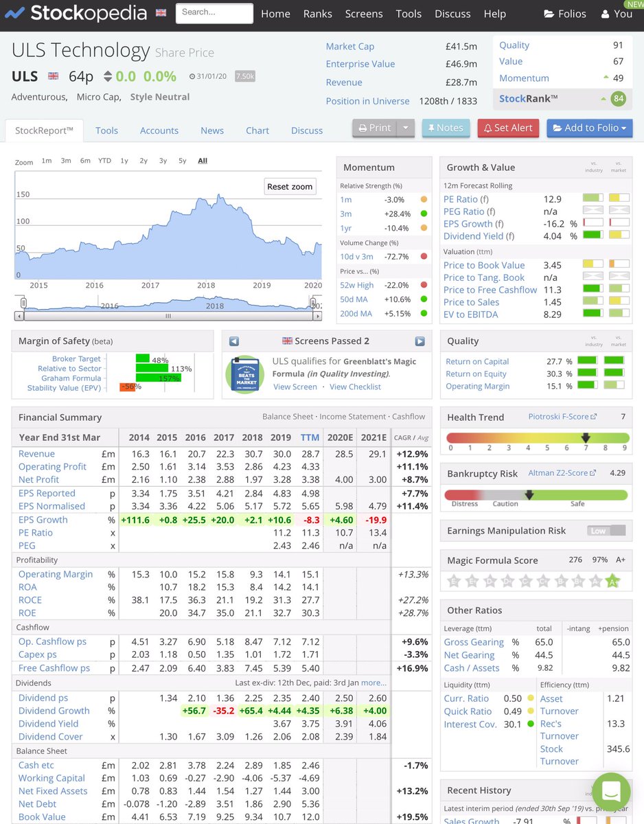Click the scroll-left arrow of chart navigator
This screenshot has width=644, height=824.
point(19,317)
